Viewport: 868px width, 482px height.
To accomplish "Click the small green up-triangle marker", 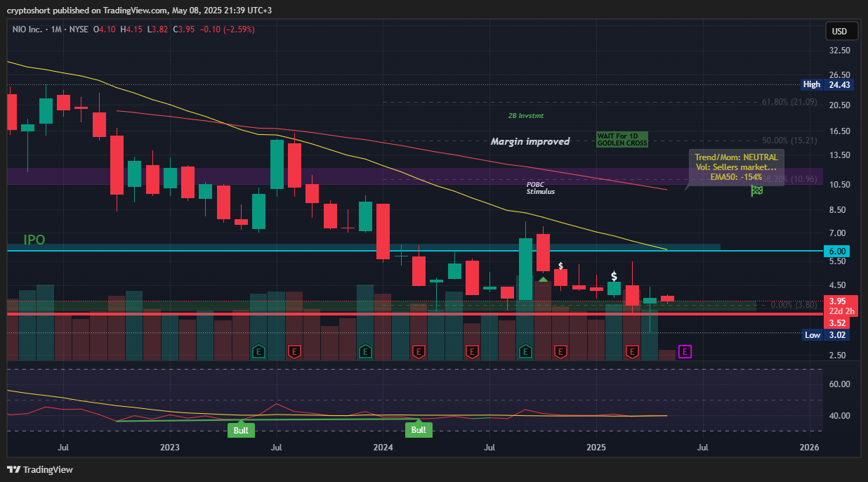I will click(543, 280).
